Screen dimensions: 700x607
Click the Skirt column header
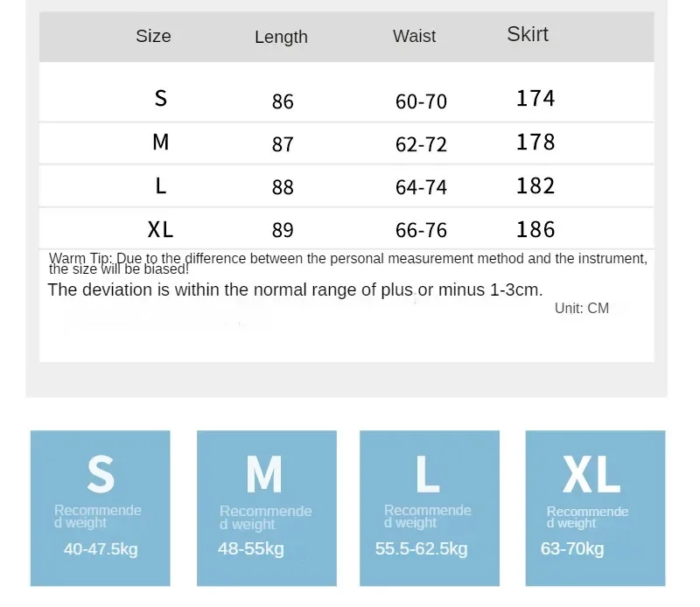tap(528, 34)
